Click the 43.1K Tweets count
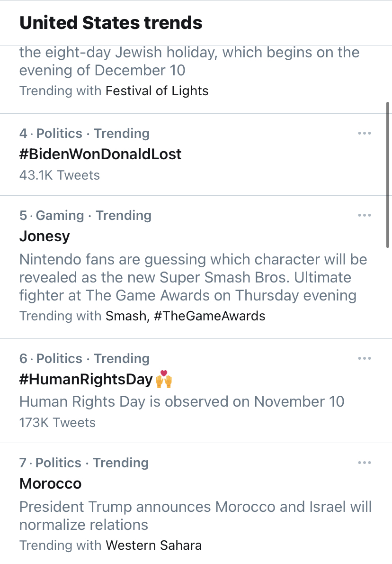 point(60,175)
